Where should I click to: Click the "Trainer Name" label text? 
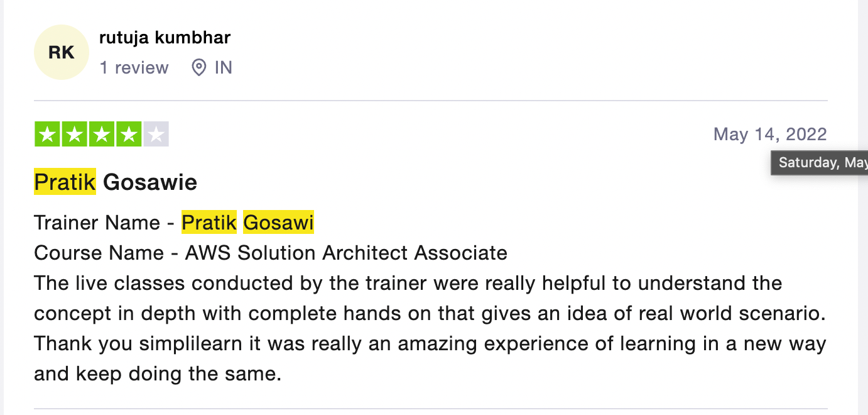tap(97, 223)
